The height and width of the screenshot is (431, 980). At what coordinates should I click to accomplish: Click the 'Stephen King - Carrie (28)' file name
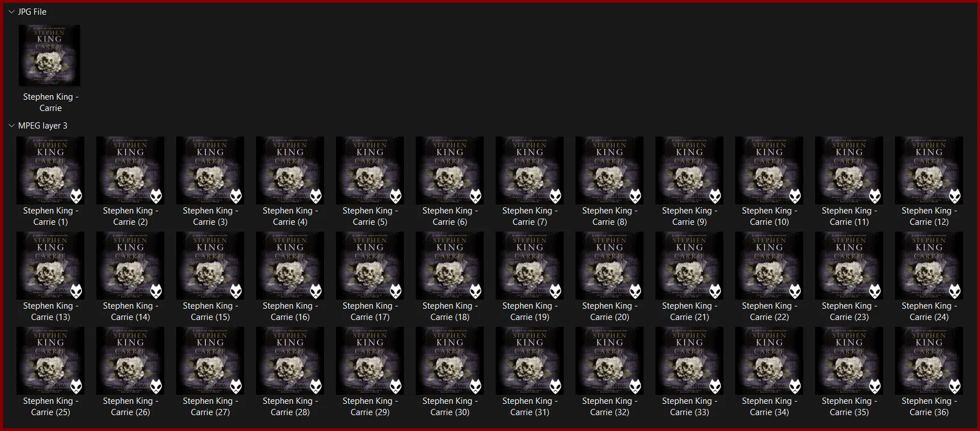point(290,407)
